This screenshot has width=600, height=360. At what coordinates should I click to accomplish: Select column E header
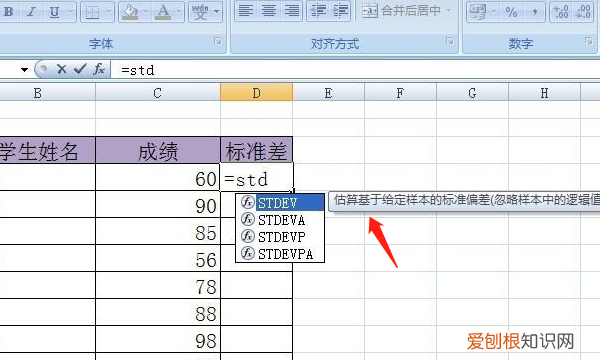pyautogui.click(x=328, y=93)
